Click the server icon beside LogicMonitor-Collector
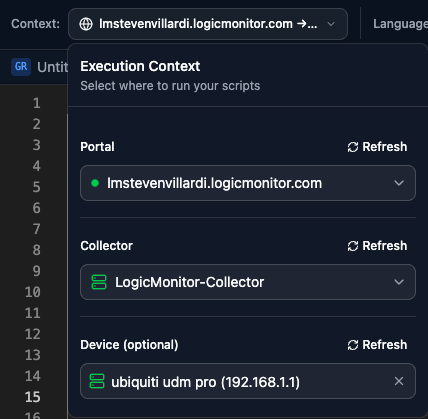Image resolution: width=428 pixels, height=419 pixels. [x=99, y=282]
